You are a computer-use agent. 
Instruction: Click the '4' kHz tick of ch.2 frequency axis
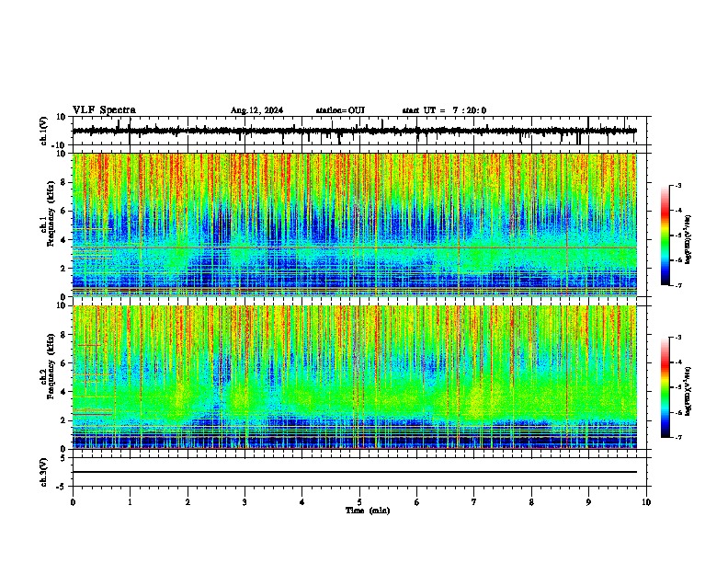(x=63, y=392)
